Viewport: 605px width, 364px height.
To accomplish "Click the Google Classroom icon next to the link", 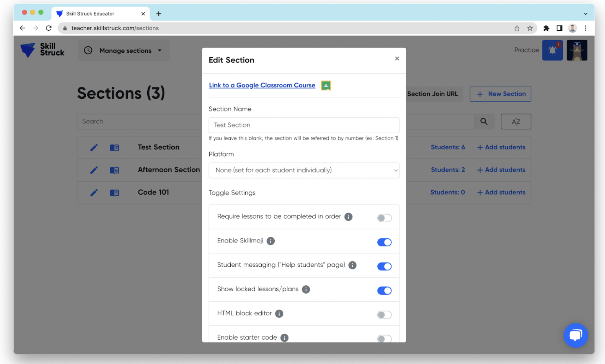I will click(x=326, y=85).
